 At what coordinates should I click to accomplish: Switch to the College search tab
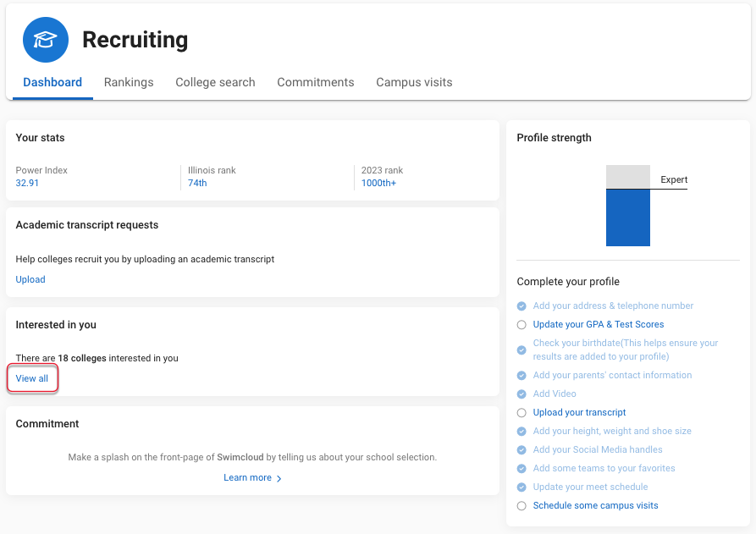[215, 82]
